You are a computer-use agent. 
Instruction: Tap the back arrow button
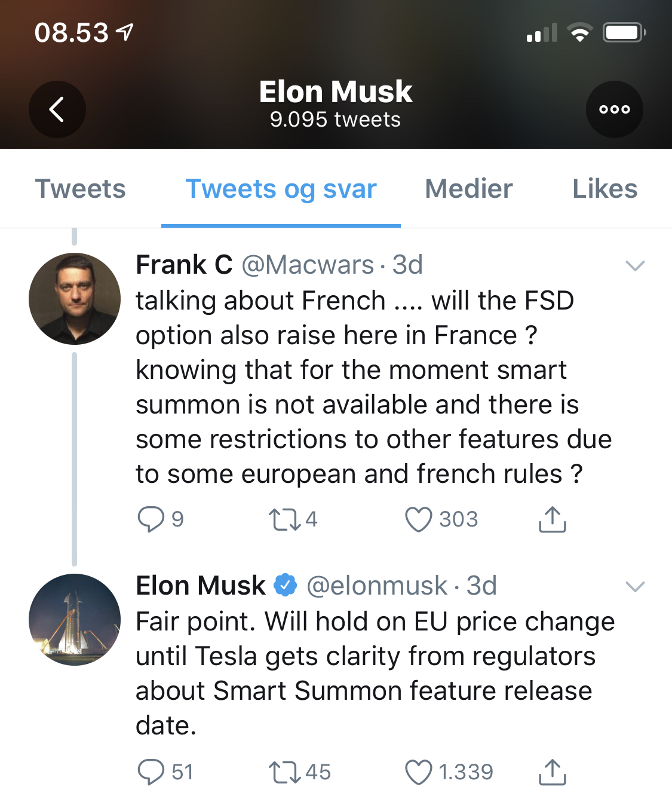point(57,109)
